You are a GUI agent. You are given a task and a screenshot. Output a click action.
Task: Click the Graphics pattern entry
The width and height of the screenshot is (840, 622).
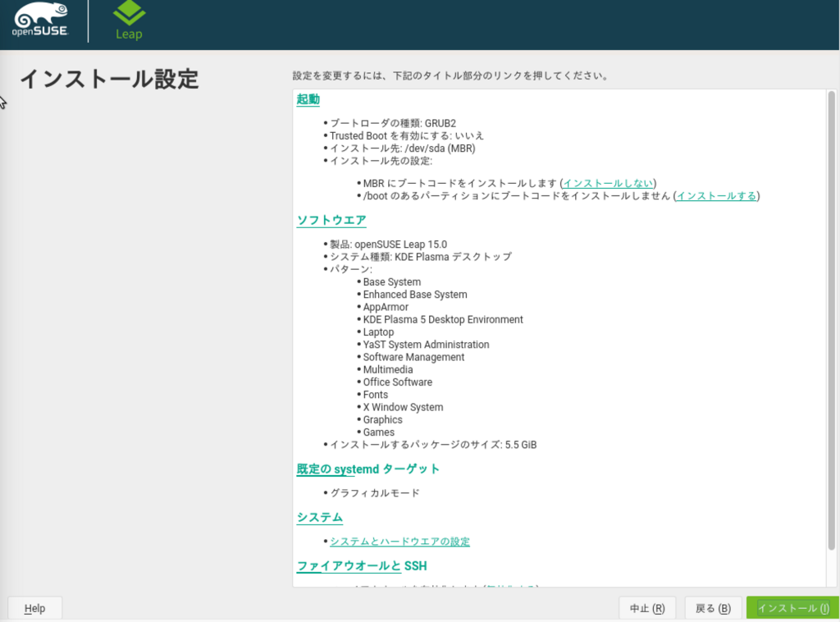coord(382,419)
